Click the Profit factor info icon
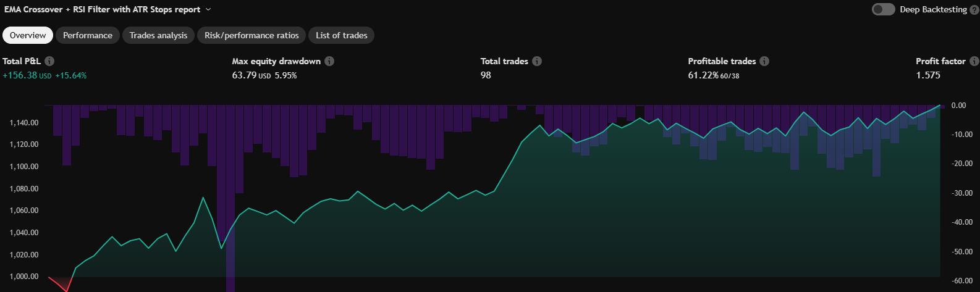The height and width of the screenshot is (292, 980). [x=974, y=61]
